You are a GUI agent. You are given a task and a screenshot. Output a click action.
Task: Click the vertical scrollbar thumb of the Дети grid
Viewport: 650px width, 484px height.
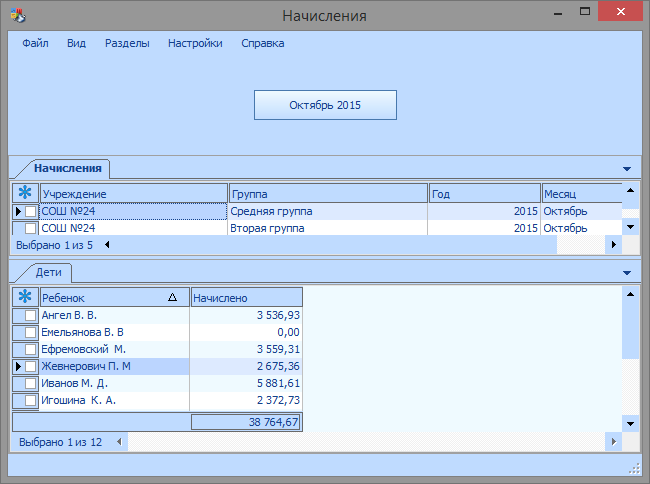pos(631,330)
